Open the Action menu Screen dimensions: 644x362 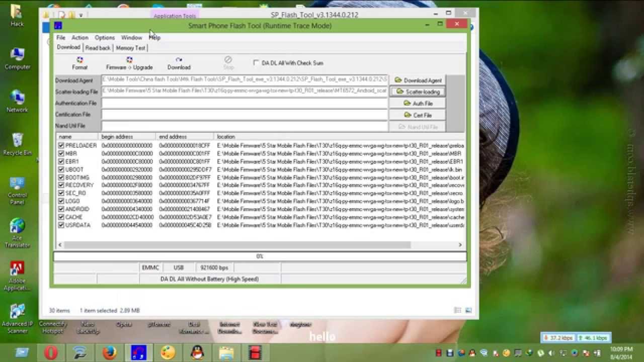79,38
